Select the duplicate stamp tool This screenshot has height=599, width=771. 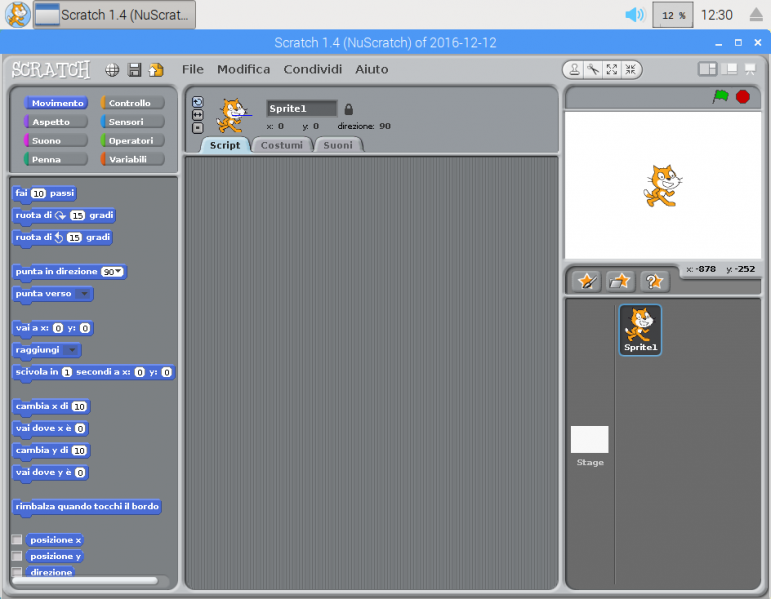574,70
